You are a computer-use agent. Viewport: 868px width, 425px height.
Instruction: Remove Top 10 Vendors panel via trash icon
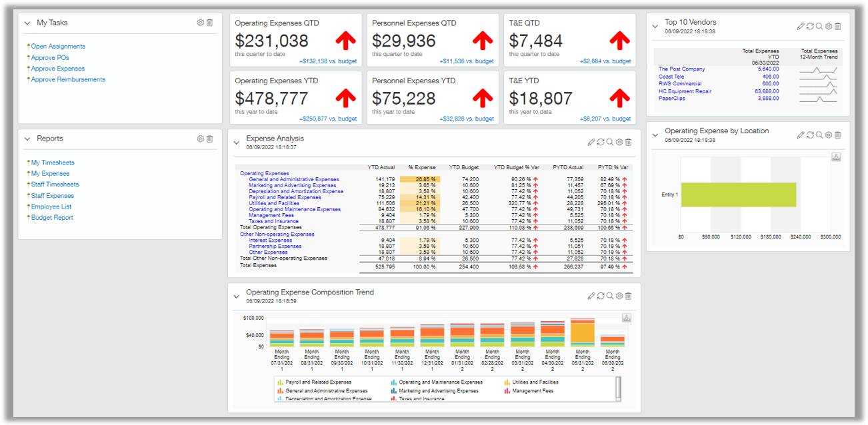[838, 26]
